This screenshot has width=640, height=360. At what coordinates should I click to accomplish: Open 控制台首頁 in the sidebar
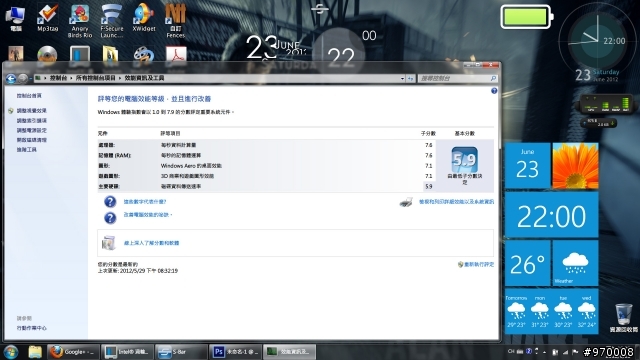pyautogui.click(x=29, y=96)
